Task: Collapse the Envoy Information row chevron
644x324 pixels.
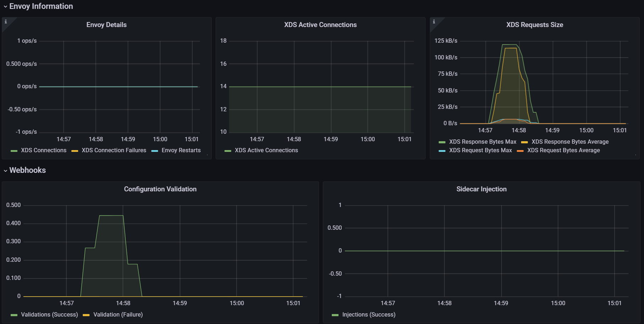Action: click(x=5, y=6)
